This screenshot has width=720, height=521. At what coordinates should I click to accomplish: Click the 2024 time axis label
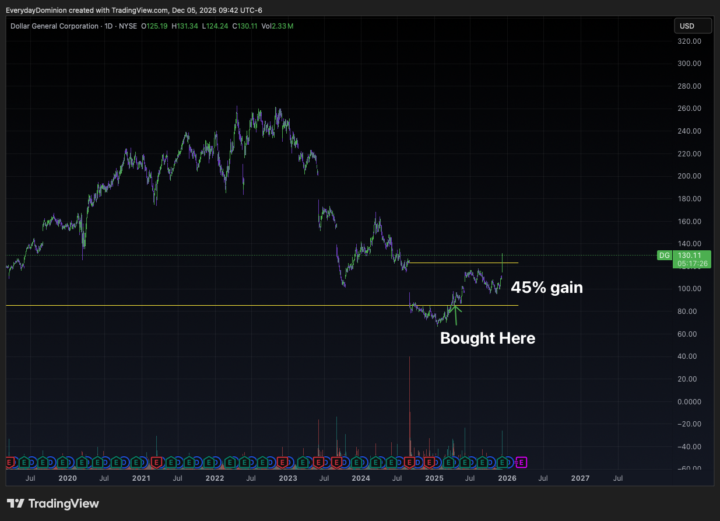click(361, 478)
